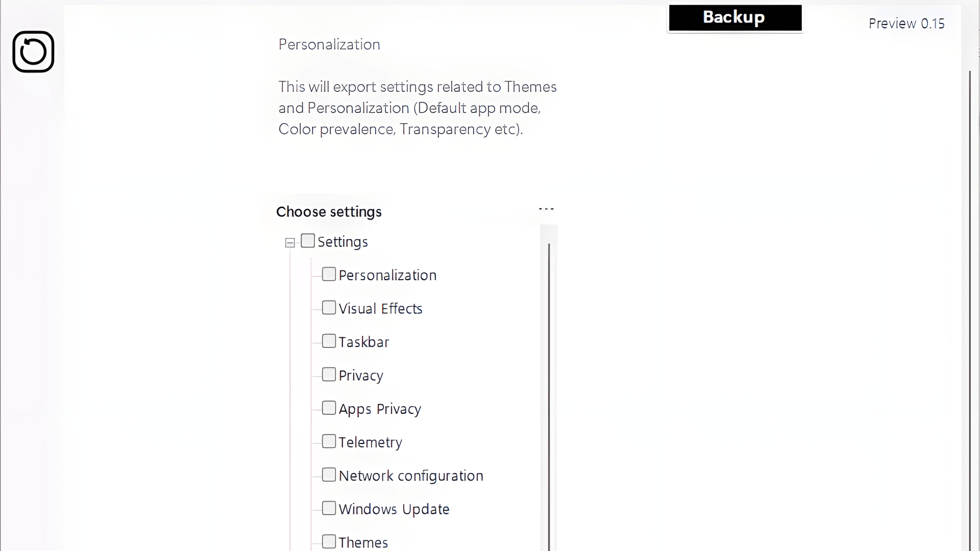The width and height of the screenshot is (980, 551).
Task: Select the Telemetry label text
Action: pos(371,442)
